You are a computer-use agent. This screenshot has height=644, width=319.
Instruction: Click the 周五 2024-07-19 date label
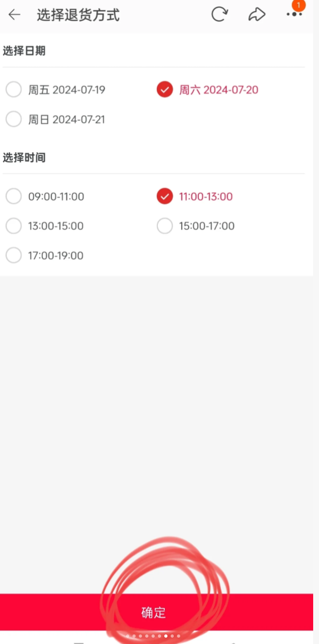pos(66,90)
